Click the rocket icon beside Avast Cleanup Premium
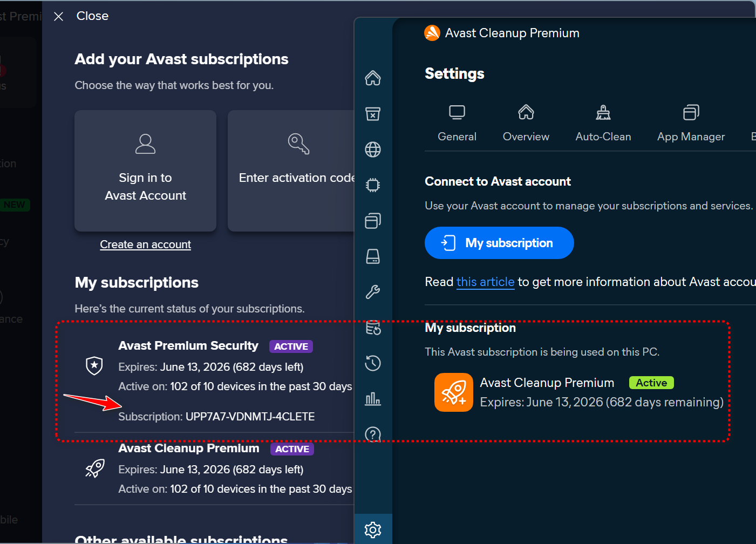756x544 pixels. click(x=95, y=468)
